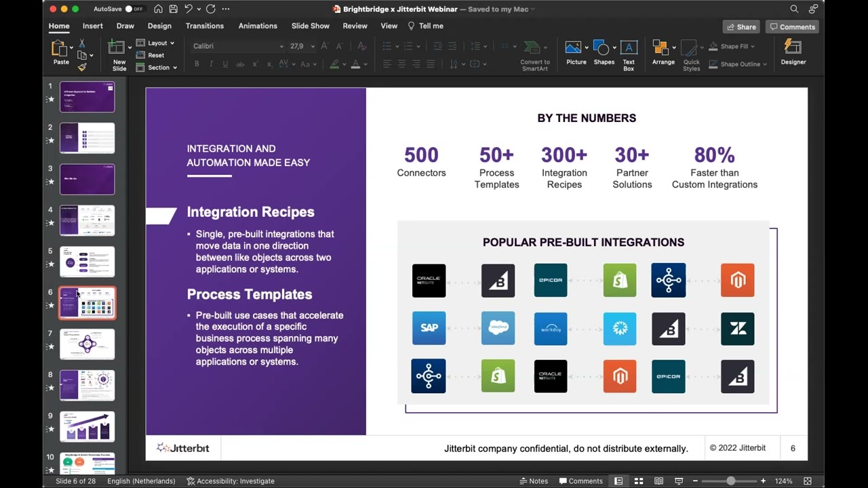Start slide show from status bar icon
The width and height of the screenshot is (868, 488).
coord(679,481)
